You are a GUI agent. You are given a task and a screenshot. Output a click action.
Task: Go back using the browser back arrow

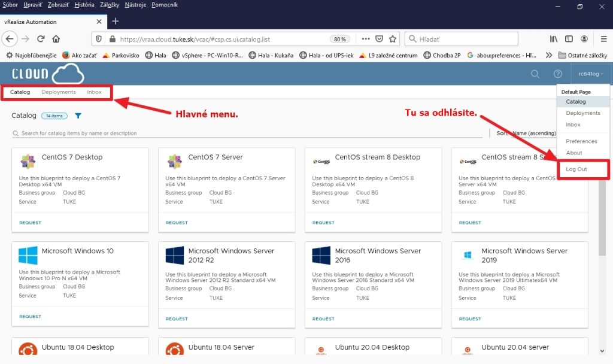(x=10, y=39)
